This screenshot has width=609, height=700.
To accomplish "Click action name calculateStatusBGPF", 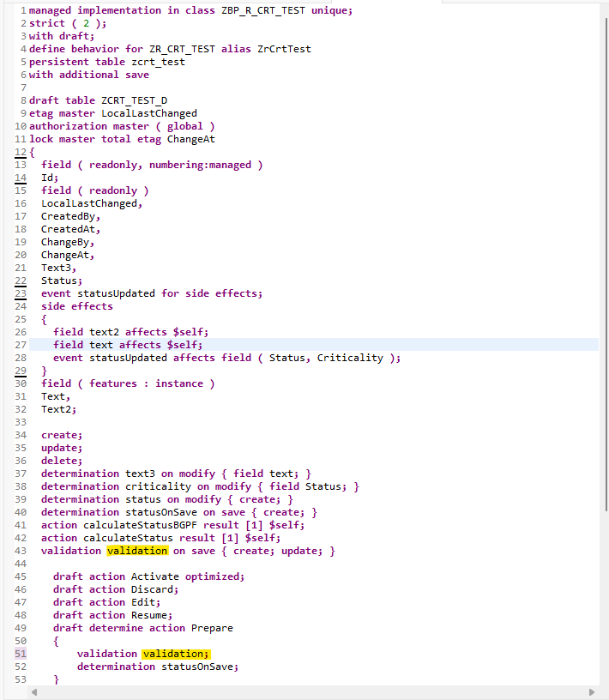I will tap(140, 525).
